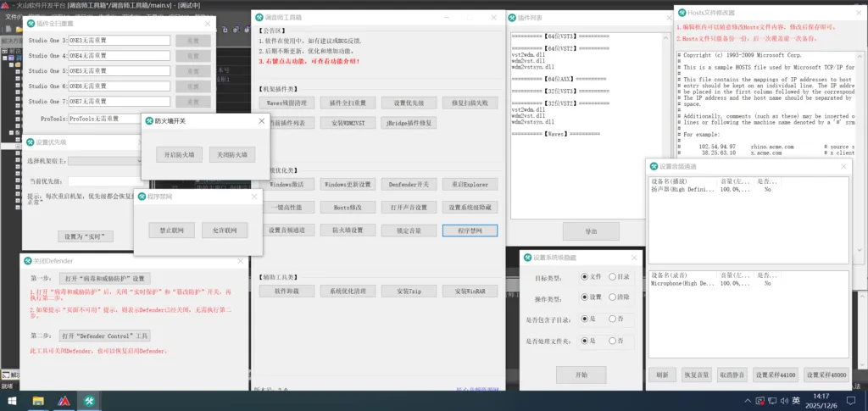Click the app icon of 设置优先级 window
868x411 pixels.
(31, 142)
